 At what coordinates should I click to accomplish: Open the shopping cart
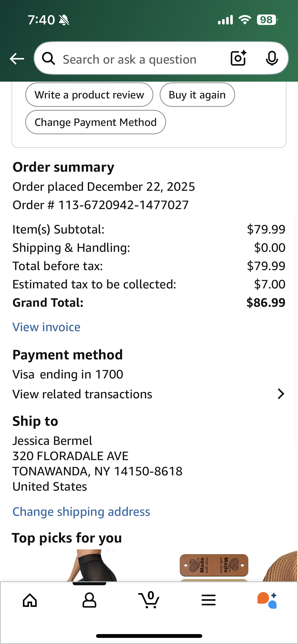point(149,601)
